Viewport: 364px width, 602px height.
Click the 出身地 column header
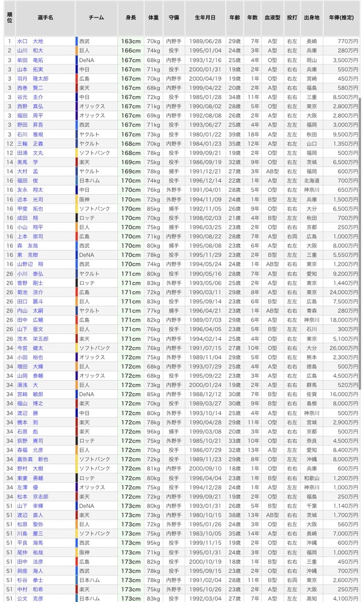coord(312,18)
